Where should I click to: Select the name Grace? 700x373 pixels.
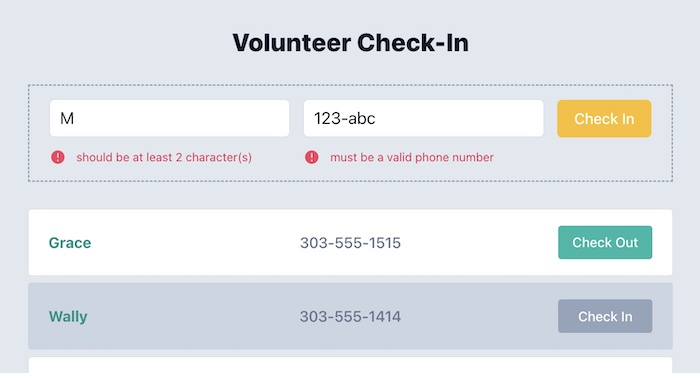pyautogui.click(x=70, y=243)
